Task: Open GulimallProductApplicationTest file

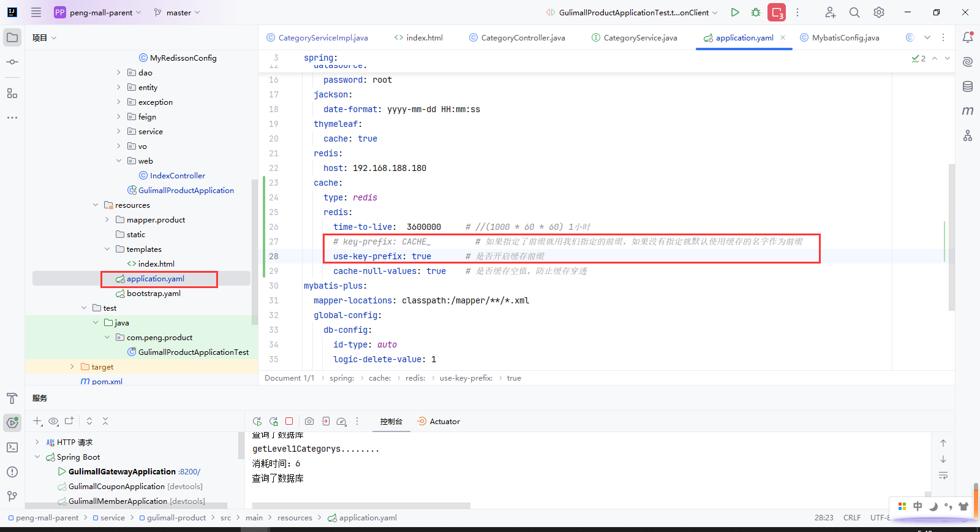Action: [x=194, y=352]
